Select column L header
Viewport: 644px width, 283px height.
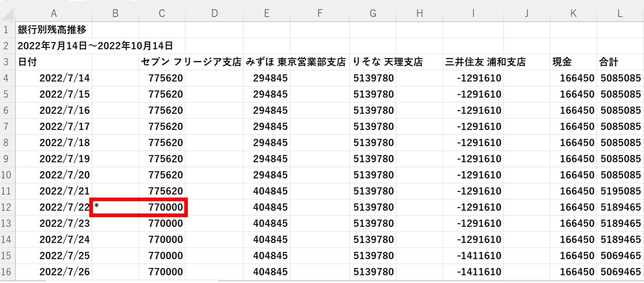pyautogui.click(x=620, y=13)
